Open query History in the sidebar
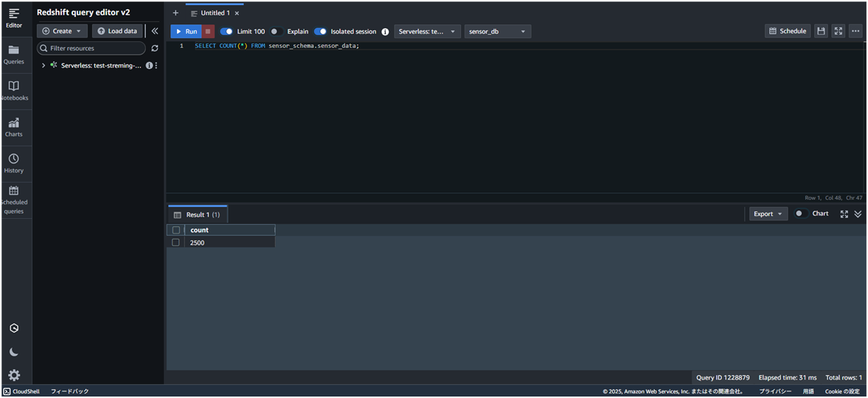 tap(14, 164)
